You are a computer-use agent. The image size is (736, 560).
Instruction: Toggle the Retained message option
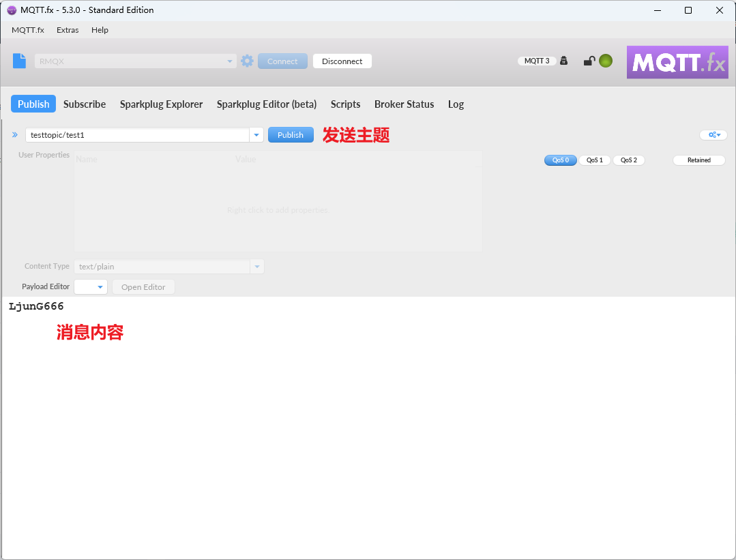click(699, 160)
